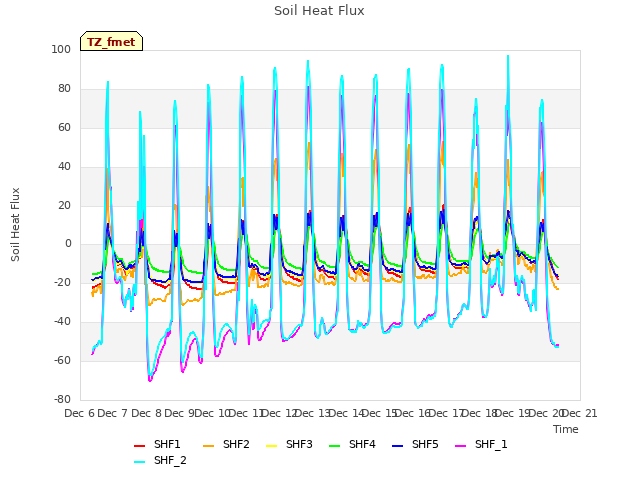Click the Dec 21 x-axis tick label
The image size is (640, 480).
click(x=580, y=413)
